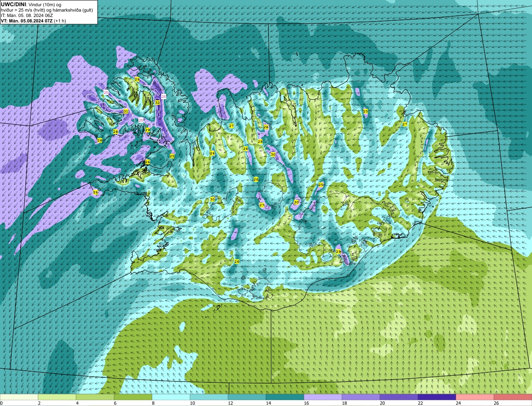
Task: Click the 0–2 m/s pale yellow legend swatch
Action: coord(19,397)
